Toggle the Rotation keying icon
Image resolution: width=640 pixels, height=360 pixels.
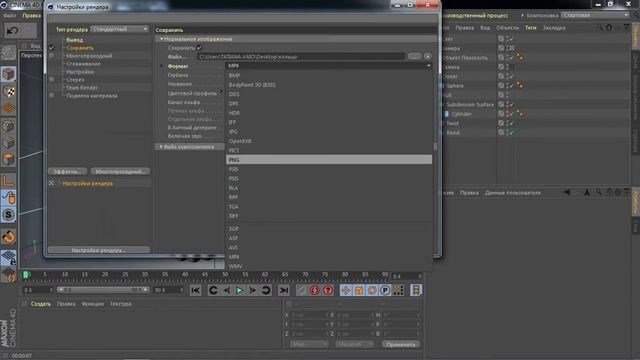(372, 290)
